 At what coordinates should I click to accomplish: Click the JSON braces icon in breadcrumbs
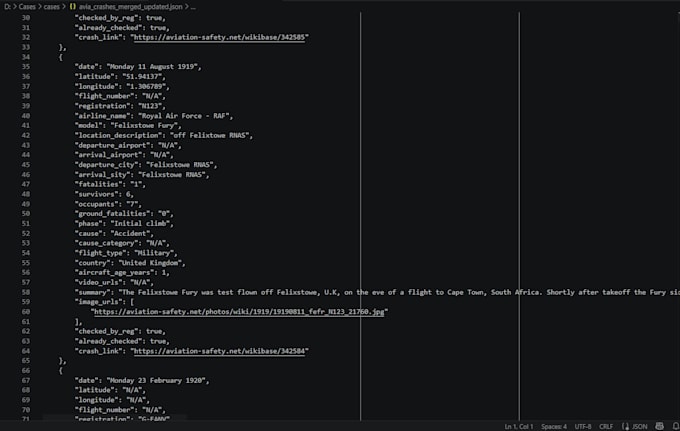pos(72,7)
